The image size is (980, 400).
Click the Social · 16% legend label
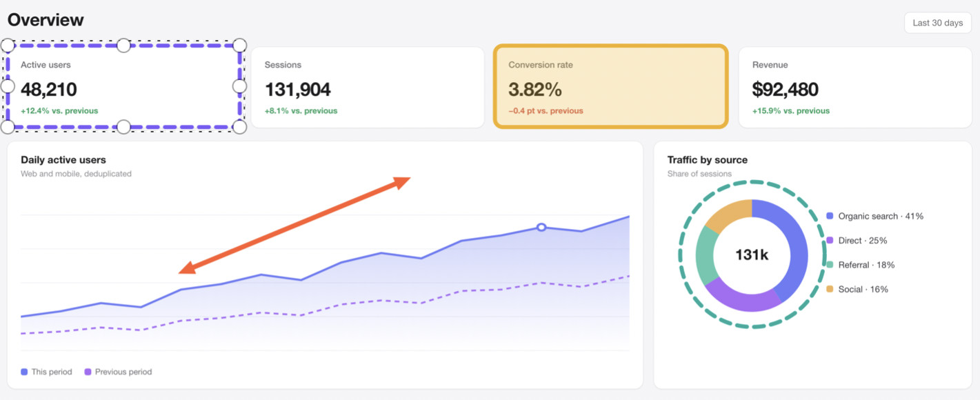point(863,289)
